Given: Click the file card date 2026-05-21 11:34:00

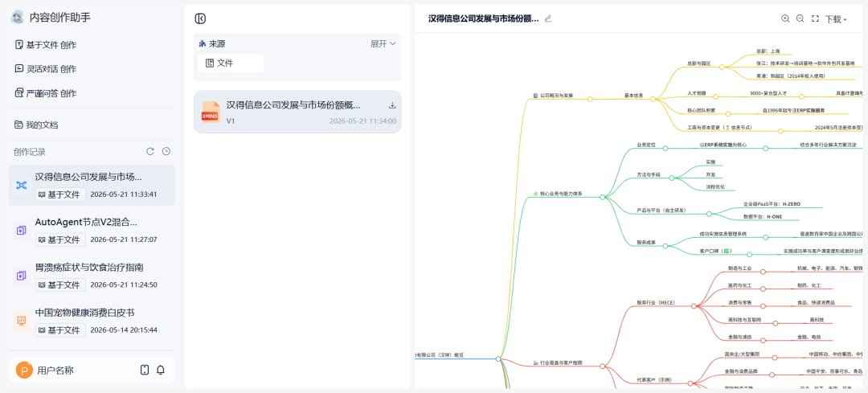Looking at the screenshot, I should (362, 121).
